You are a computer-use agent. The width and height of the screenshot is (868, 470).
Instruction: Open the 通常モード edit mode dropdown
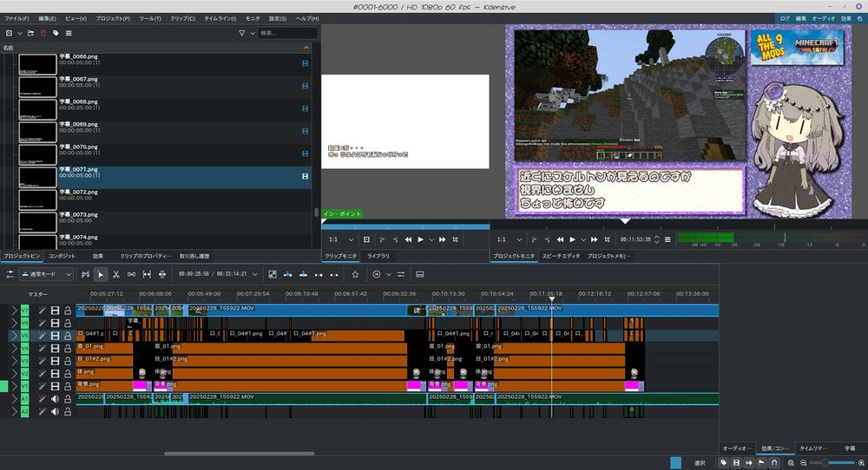coord(45,274)
